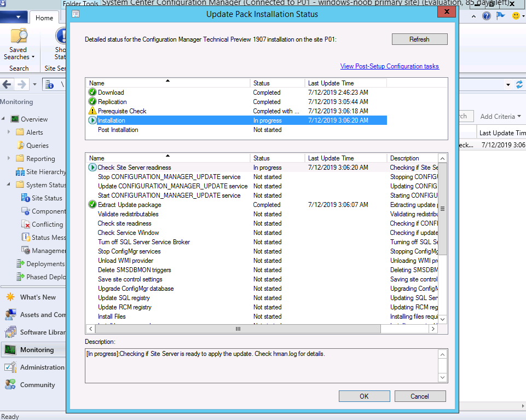Click the smiley feedback icon

[516, 16]
